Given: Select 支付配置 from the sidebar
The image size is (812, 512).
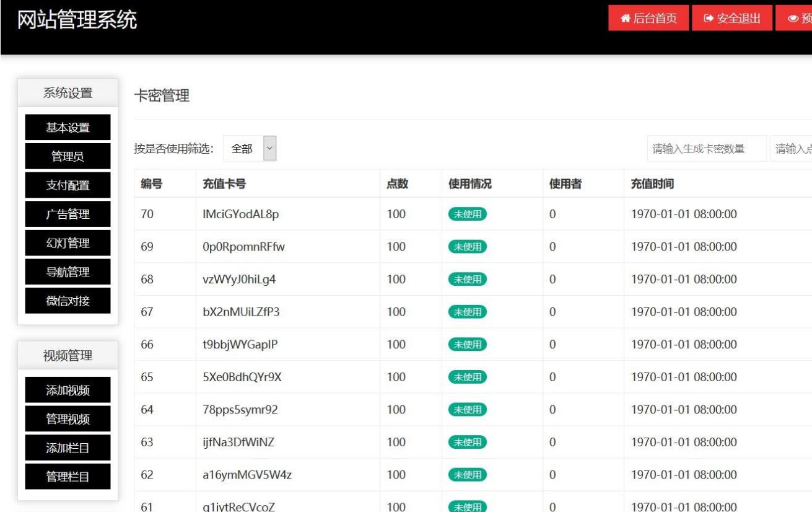Looking at the screenshot, I should click(68, 185).
